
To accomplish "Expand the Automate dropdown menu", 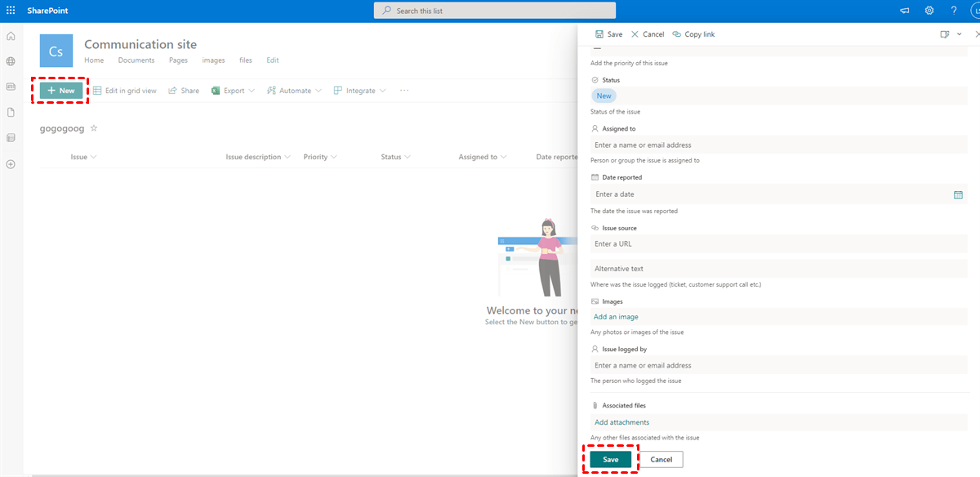I will pyautogui.click(x=295, y=91).
